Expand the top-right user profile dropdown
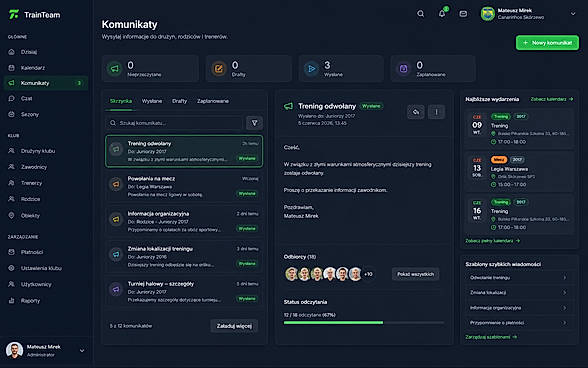The width and height of the screenshot is (588, 368). [x=573, y=14]
